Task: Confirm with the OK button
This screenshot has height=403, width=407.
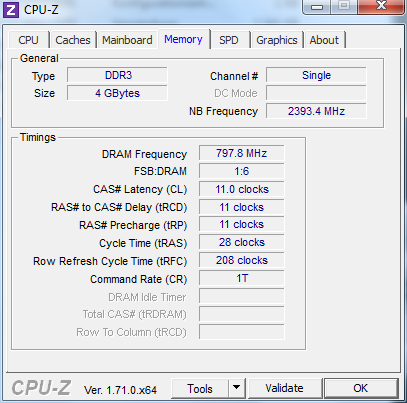Action: point(361,388)
